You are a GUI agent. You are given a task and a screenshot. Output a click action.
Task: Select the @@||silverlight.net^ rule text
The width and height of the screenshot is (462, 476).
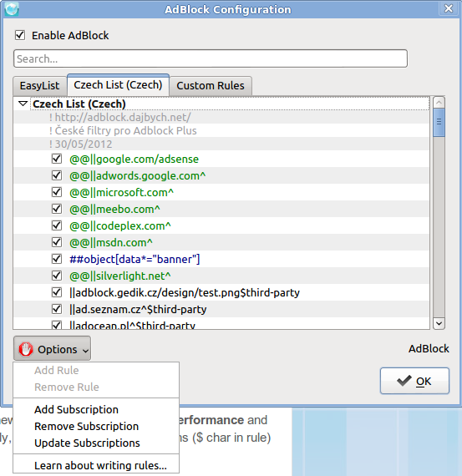pyautogui.click(x=120, y=276)
